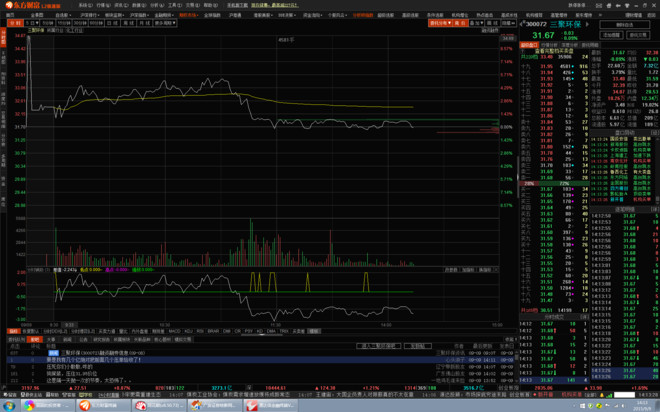Open the 自选股 dropdown in the toolbar

click(x=63, y=15)
